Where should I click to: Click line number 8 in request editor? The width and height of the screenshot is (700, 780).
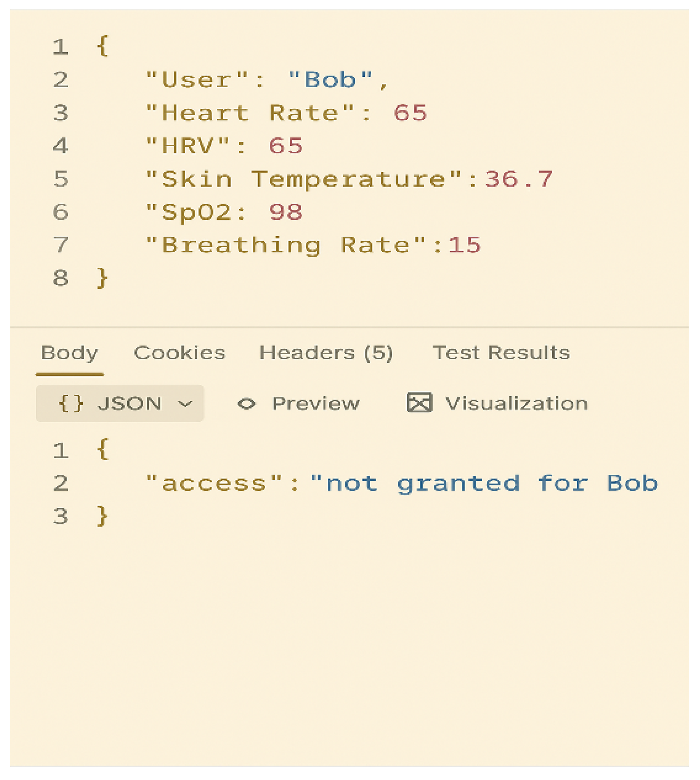pos(61,278)
